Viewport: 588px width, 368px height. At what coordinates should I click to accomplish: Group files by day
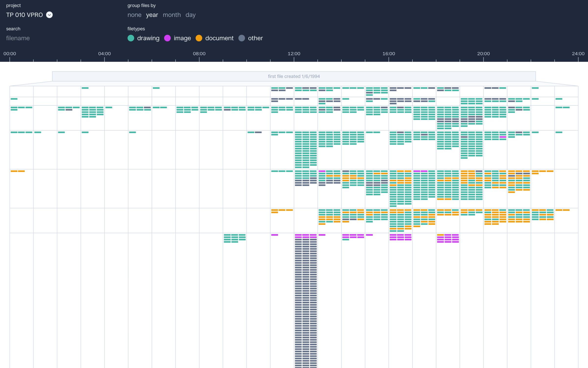point(190,15)
